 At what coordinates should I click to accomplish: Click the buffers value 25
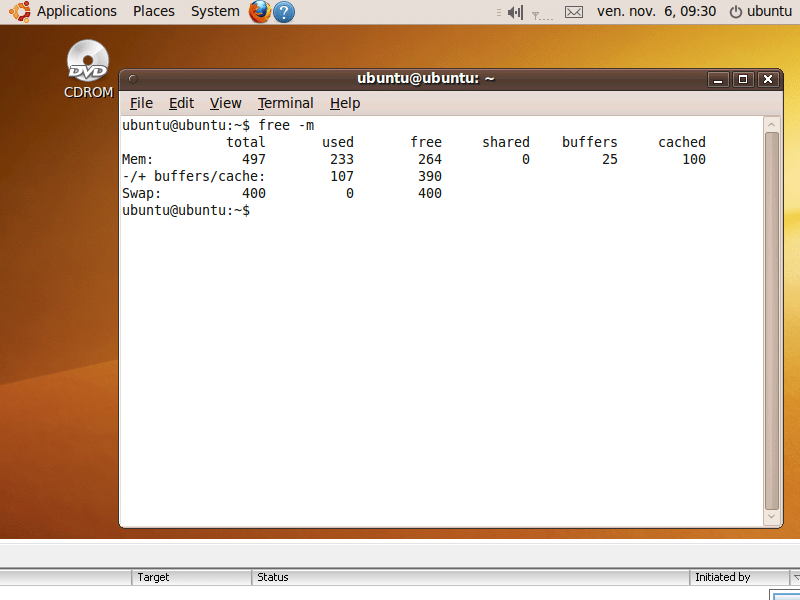point(610,159)
